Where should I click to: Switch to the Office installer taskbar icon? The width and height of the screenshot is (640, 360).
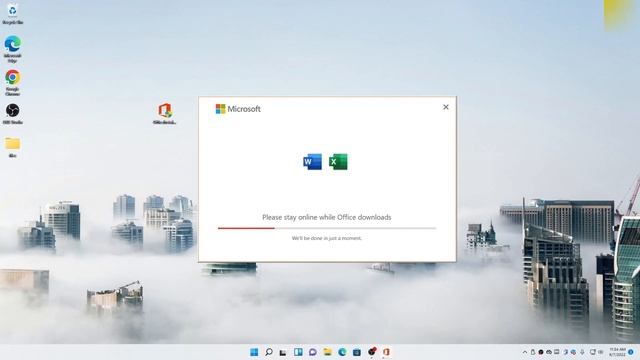click(386, 352)
